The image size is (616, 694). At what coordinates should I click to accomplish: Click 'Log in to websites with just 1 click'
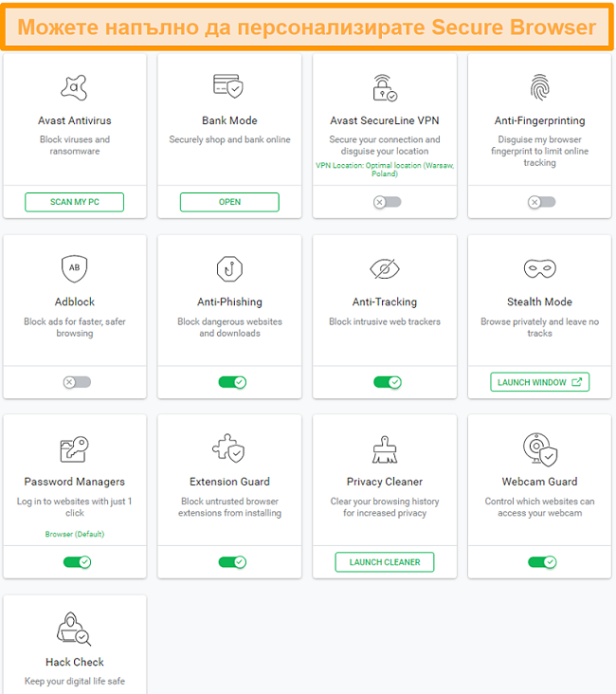74,507
